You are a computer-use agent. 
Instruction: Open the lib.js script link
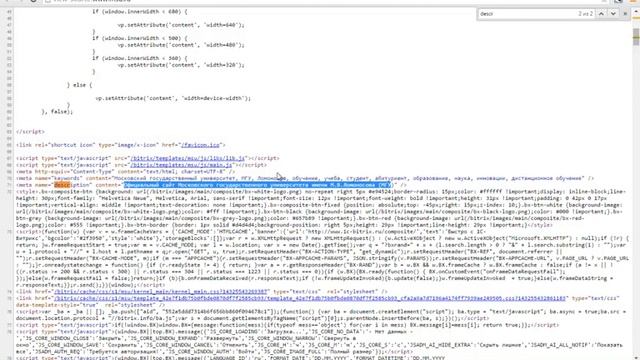pyautogui.click(x=188, y=158)
